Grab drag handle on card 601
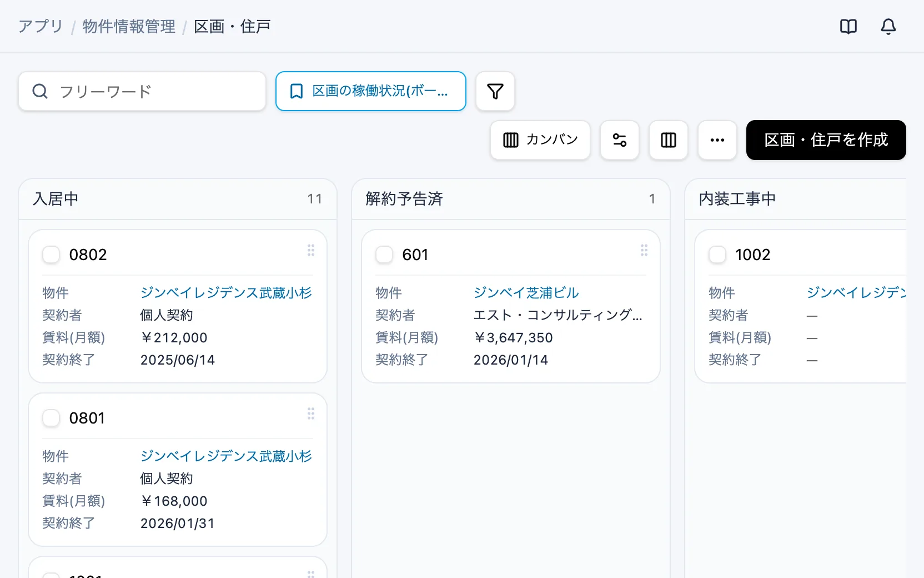 (644, 250)
